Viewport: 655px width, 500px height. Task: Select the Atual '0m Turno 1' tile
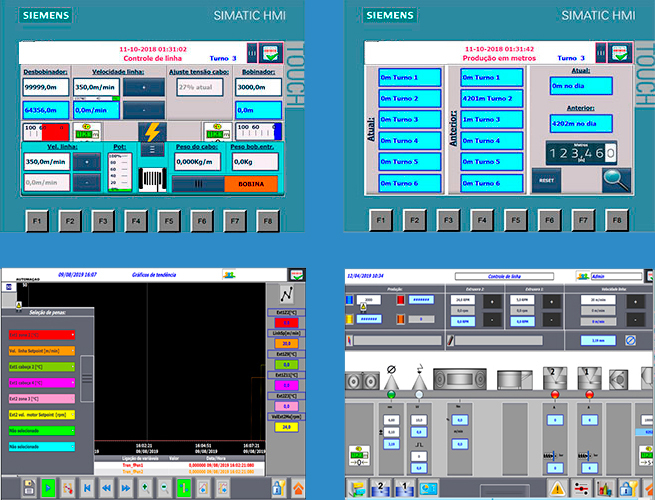pyautogui.click(x=410, y=78)
